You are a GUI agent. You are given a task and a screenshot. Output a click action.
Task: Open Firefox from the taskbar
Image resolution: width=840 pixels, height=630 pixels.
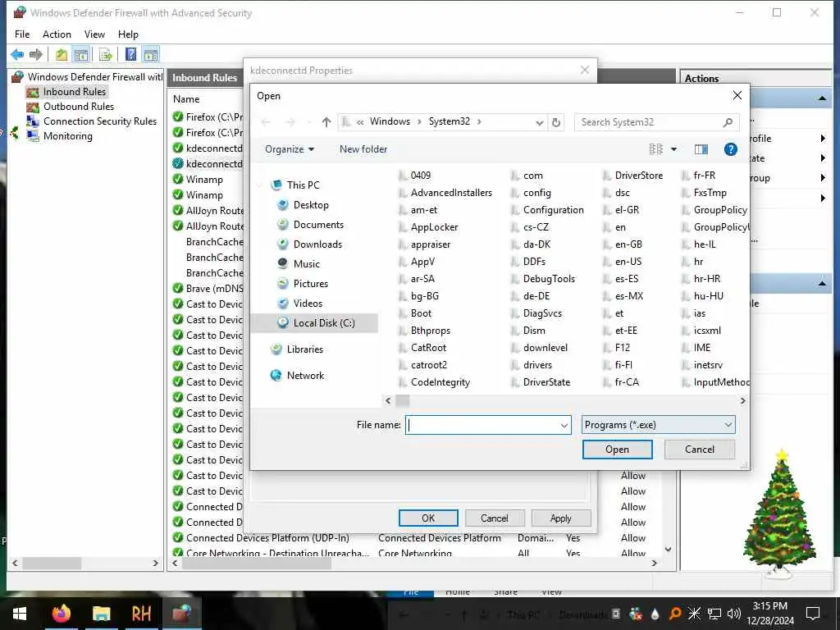61,614
